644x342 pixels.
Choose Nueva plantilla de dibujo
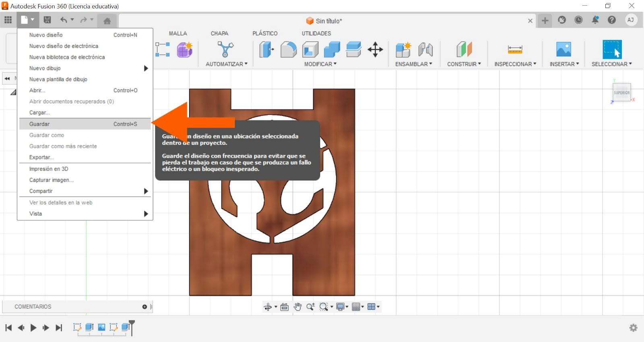click(x=85, y=79)
